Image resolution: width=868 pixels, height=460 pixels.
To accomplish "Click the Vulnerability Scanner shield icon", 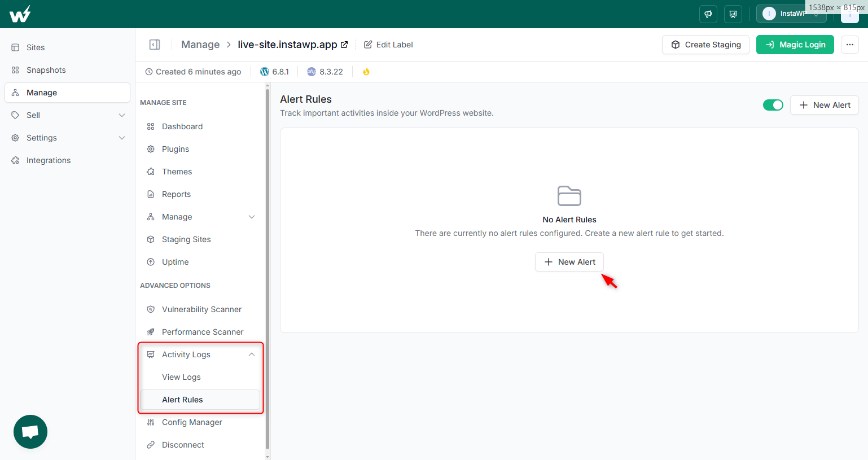I will (151, 309).
